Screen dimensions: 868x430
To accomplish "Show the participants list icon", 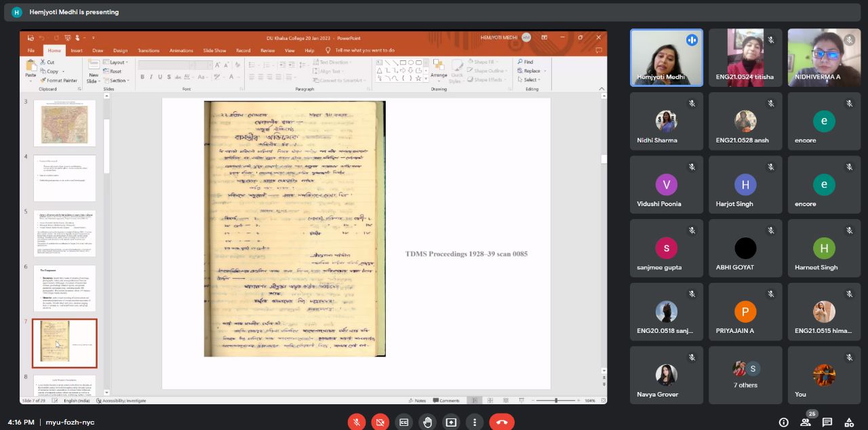I will tap(805, 422).
